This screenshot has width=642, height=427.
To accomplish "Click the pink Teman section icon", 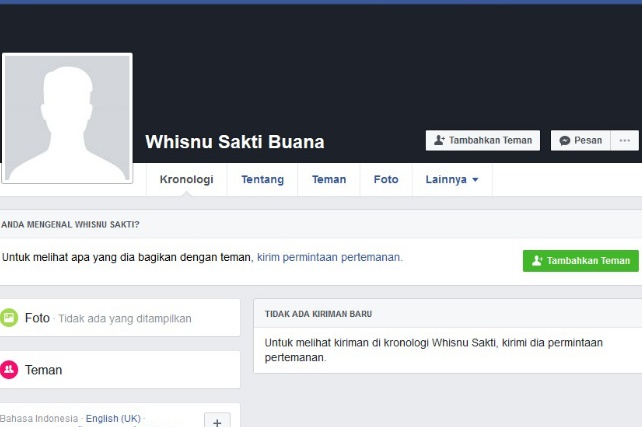I will click(9, 370).
